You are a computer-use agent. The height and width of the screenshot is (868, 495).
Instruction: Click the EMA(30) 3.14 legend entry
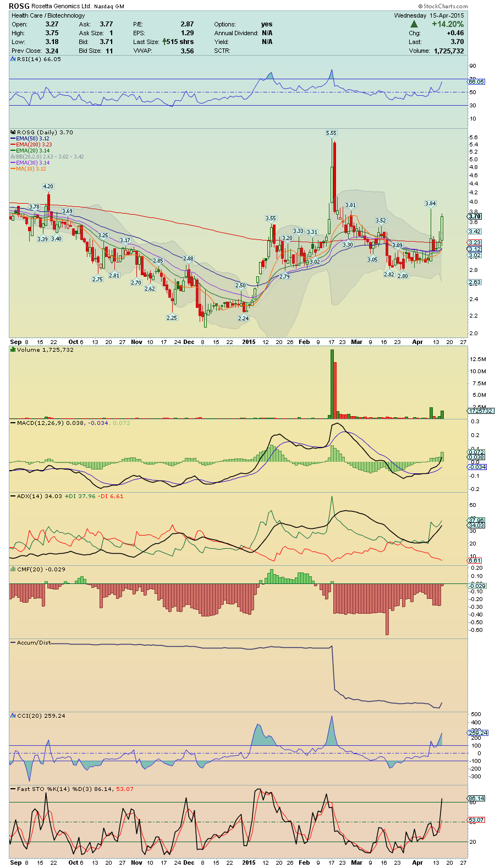pos(33,163)
